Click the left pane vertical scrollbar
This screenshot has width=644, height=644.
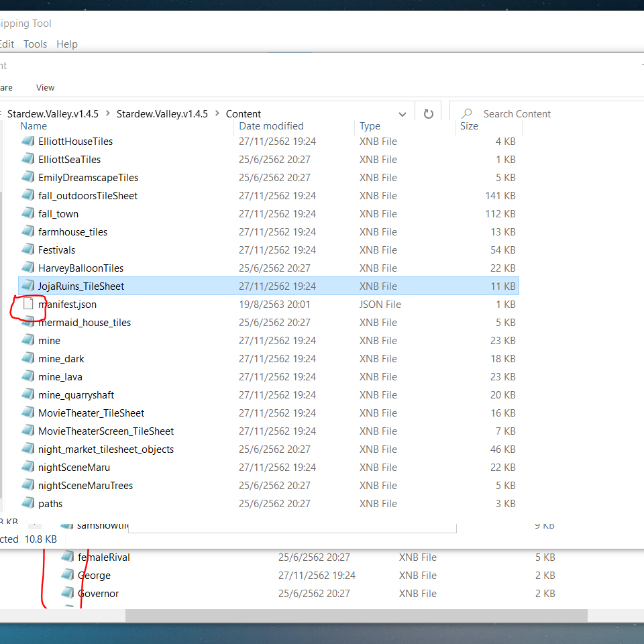pyautogui.click(x=1, y=345)
